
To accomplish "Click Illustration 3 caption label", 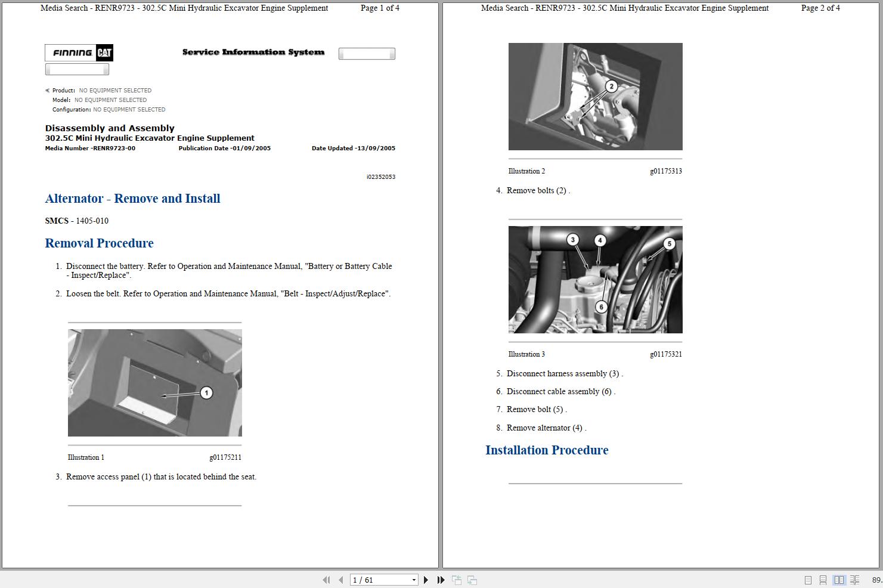I will point(527,354).
